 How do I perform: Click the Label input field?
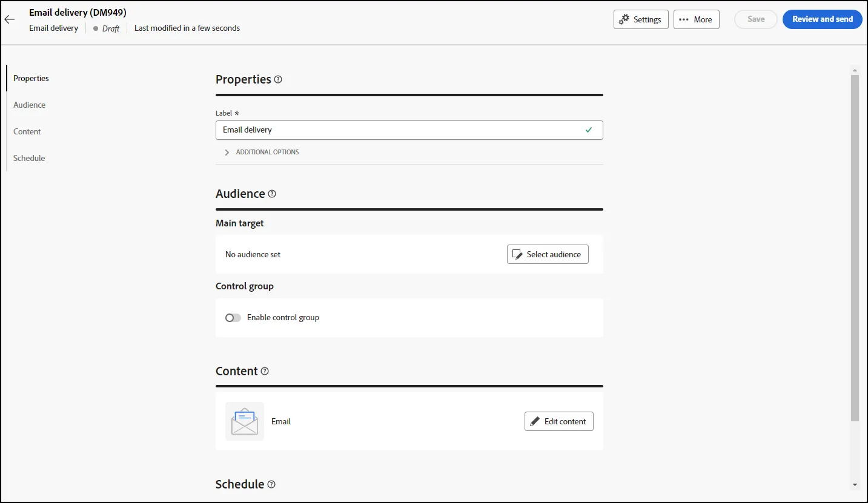[409, 130]
